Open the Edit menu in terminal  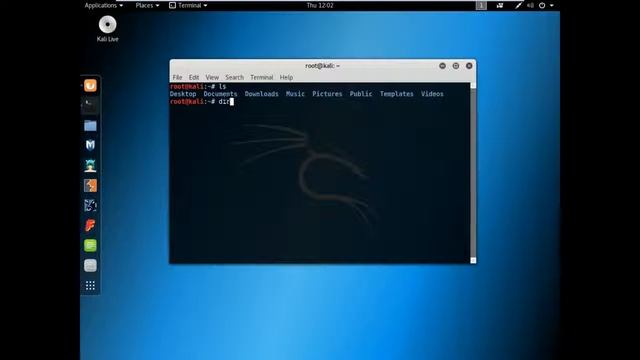click(194, 77)
